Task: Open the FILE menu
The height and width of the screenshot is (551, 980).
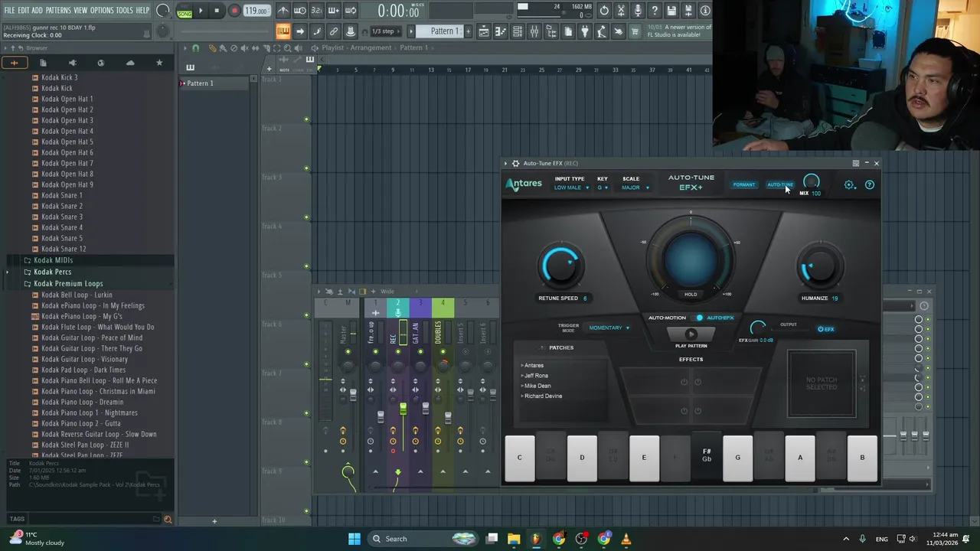Action: [9, 10]
